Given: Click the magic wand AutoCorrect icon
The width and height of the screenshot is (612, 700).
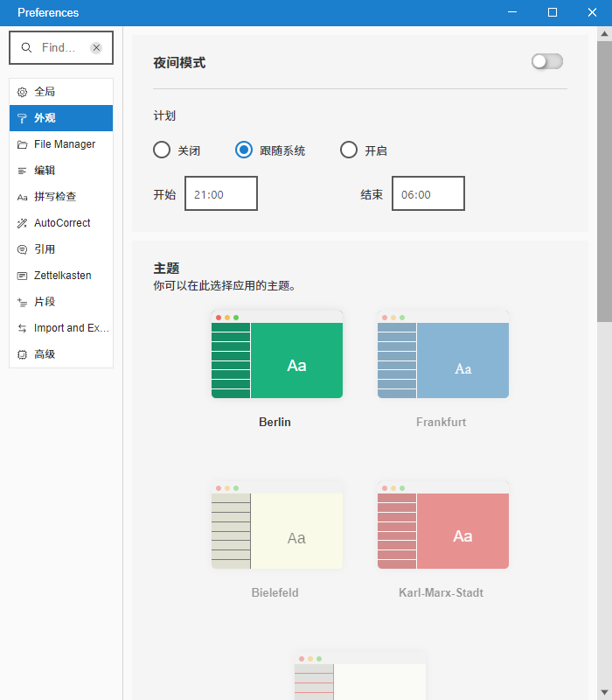Looking at the screenshot, I should pos(23,223).
